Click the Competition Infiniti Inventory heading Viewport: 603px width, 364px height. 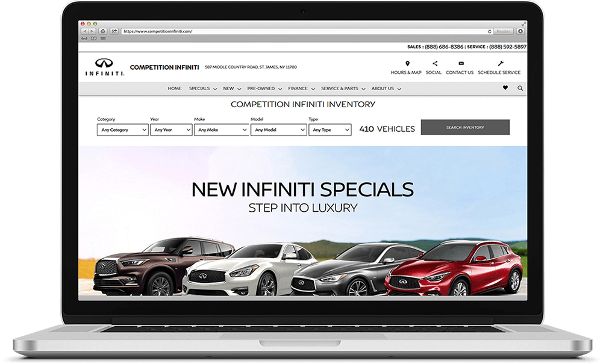pyautogui.click(x=303, y=105)
